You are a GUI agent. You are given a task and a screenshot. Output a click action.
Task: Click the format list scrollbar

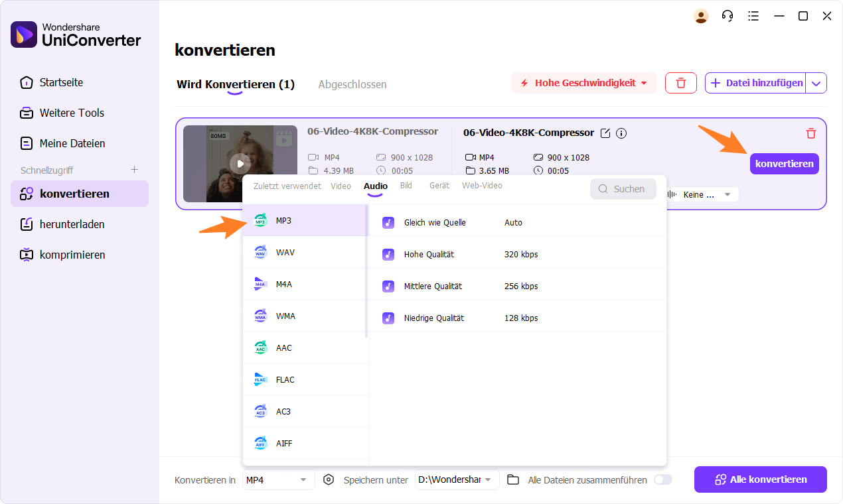point(367,272)
